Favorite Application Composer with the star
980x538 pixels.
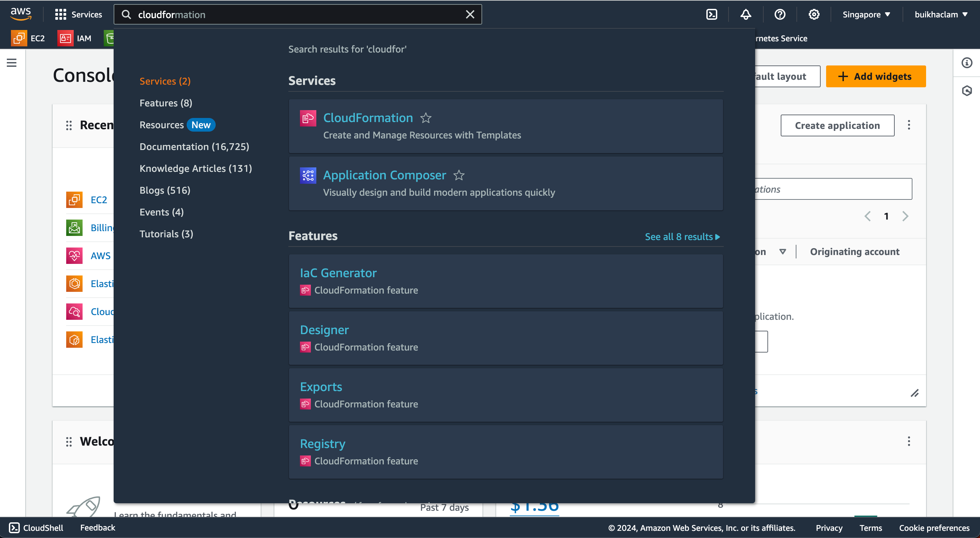(459, 175)
